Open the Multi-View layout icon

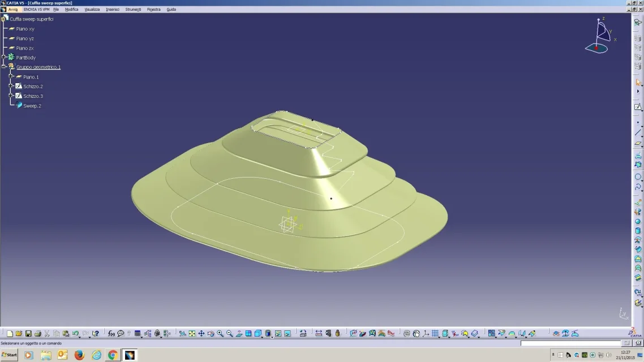click(x=248, y=334)
